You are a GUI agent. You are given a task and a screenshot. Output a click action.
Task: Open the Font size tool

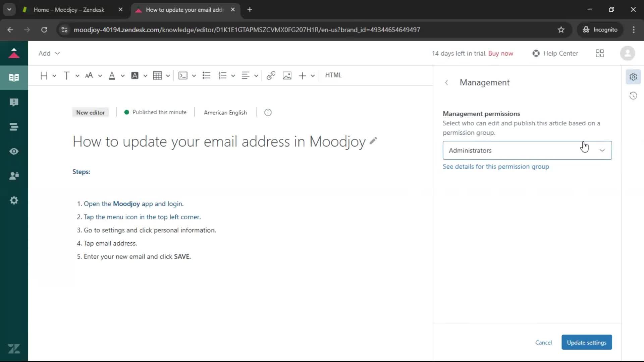click(x=89, y=75)
